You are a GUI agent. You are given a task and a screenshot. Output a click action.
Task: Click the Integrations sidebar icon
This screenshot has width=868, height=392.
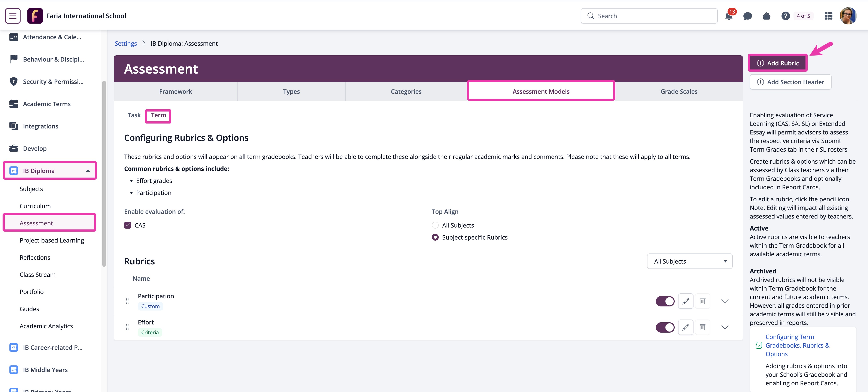click(x=13, y=126)
